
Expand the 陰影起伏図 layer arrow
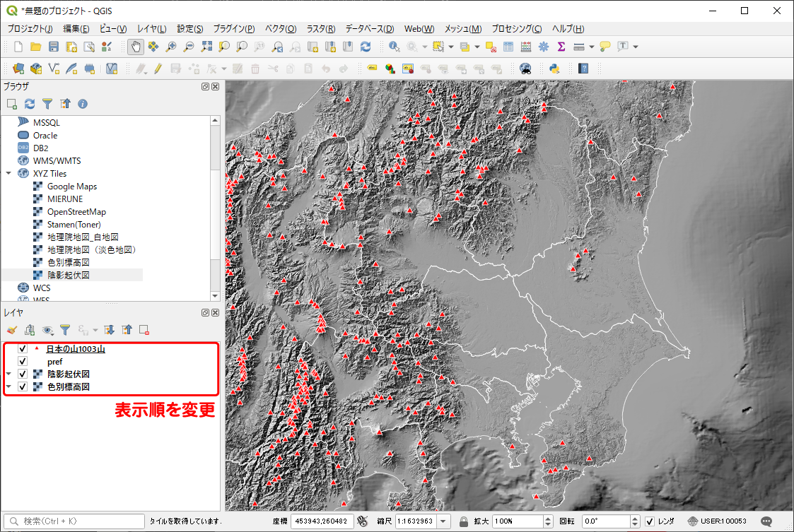[8, 374]
